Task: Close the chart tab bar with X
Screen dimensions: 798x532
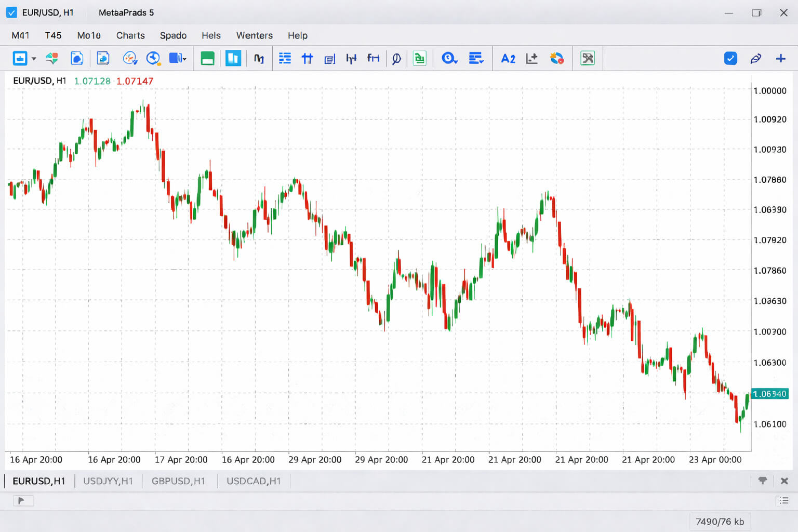Action: (x=784, y=481)
